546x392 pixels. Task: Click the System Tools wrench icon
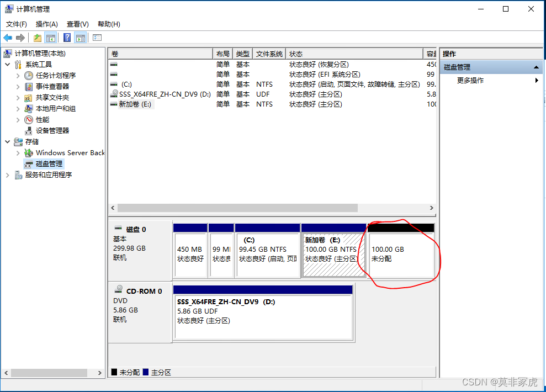tap(18, 65)
